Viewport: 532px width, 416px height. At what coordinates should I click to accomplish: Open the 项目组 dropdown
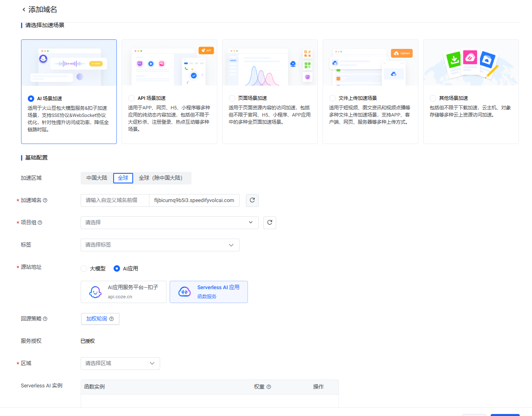[169, 223]
